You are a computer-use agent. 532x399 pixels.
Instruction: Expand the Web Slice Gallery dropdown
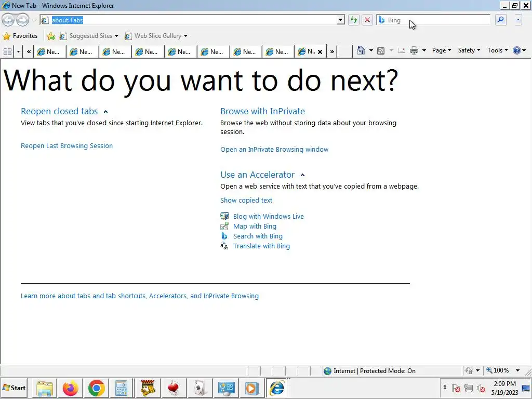[185, 36]
